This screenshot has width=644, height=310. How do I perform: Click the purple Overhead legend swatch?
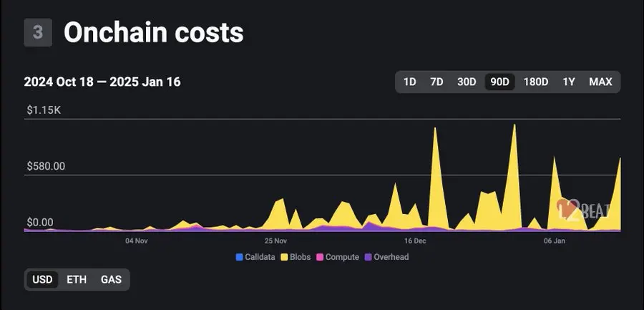click(x=369, y=257)
